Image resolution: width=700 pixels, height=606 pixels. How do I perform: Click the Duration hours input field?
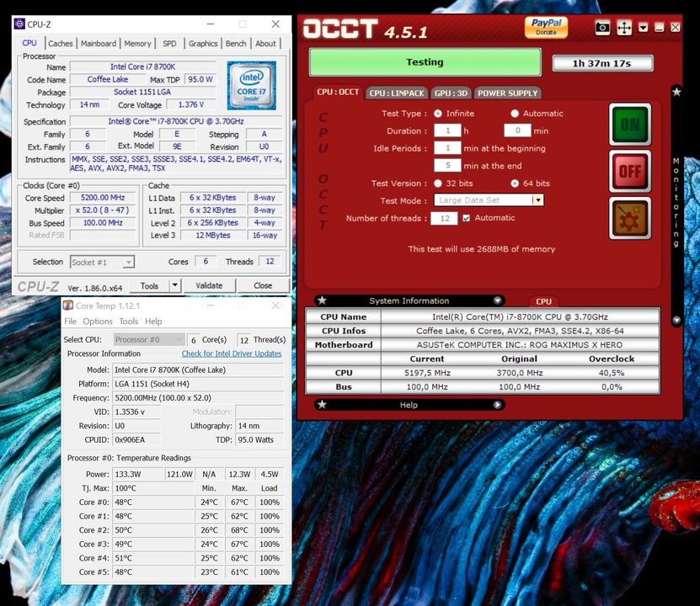[x=447, y=130]
